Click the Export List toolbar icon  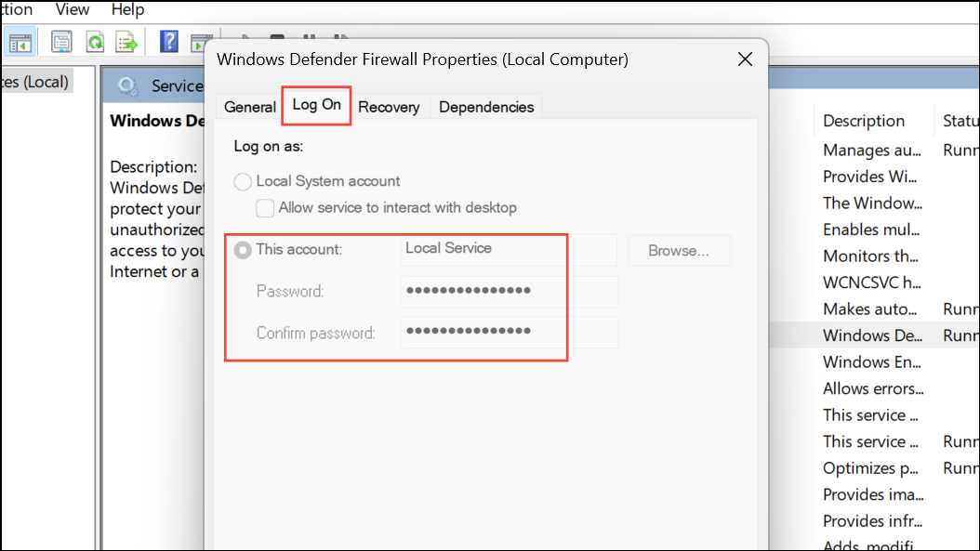point(126,43)
